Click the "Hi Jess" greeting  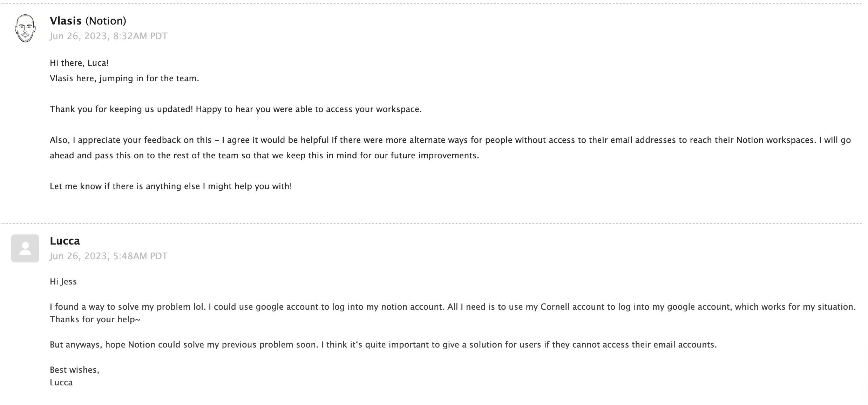coord(63,282)
